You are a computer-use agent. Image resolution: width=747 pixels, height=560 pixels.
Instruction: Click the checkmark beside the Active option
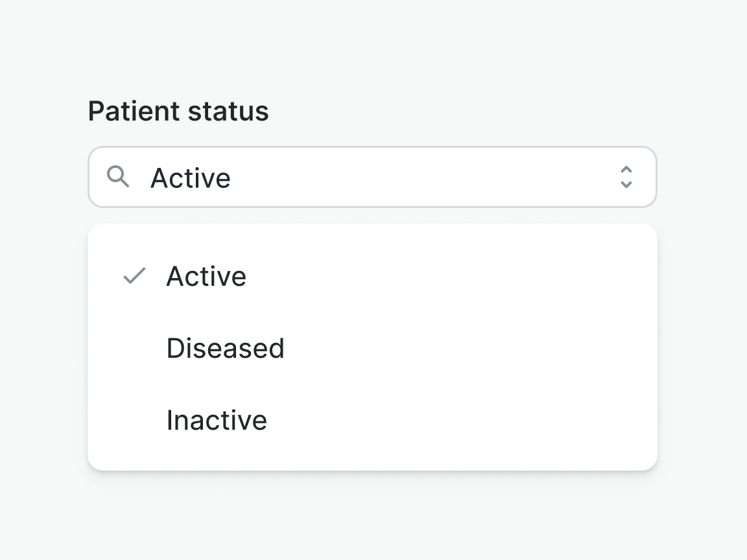coord(134,276)
